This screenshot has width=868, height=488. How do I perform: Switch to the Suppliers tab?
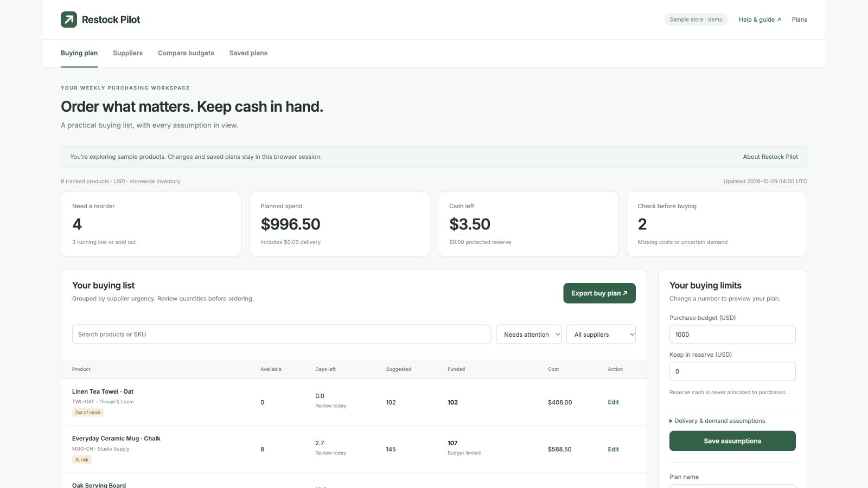[127, 53]
